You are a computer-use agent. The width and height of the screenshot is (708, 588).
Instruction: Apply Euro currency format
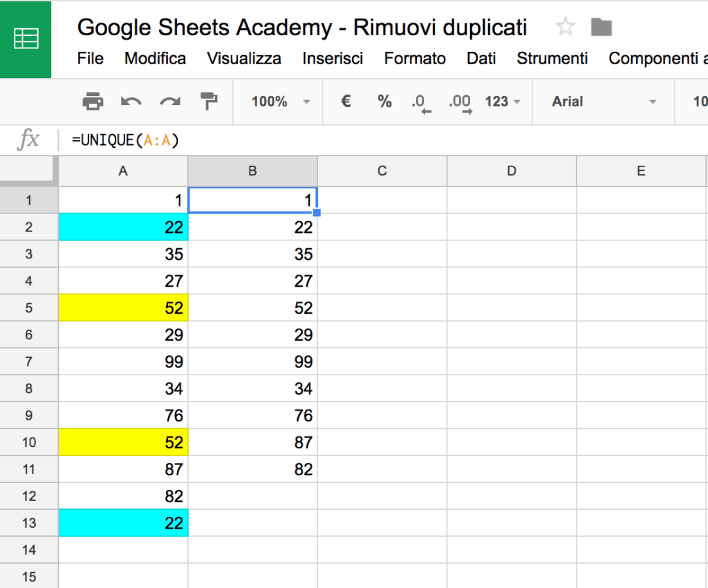pos(346,101)
